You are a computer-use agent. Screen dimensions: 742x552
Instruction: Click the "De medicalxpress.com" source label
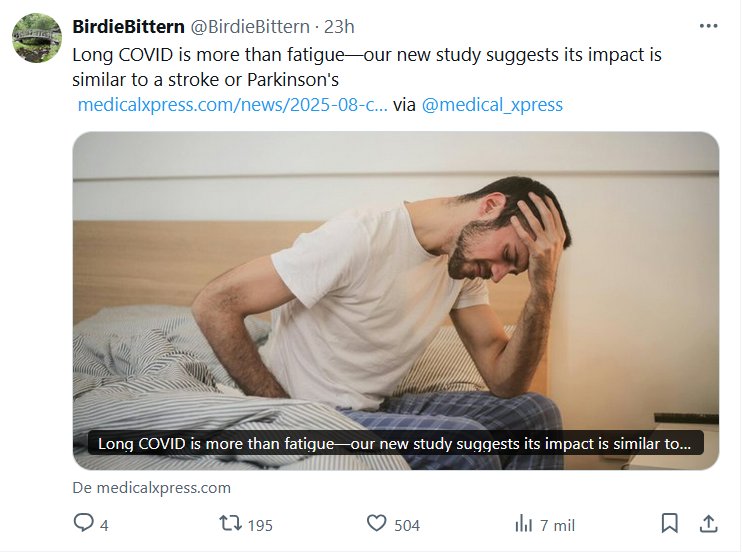[x=151, y=488]
